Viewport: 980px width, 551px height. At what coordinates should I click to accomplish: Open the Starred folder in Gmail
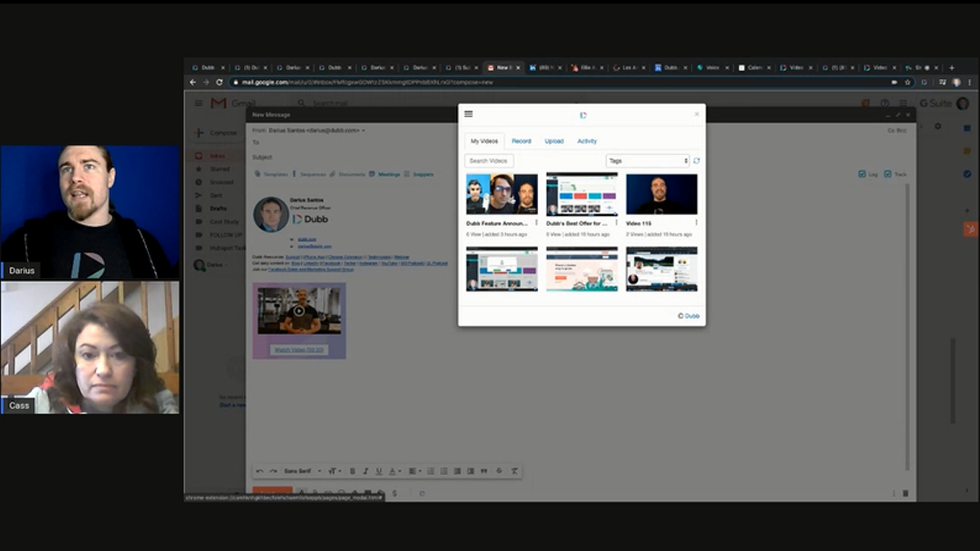[220, 169]
